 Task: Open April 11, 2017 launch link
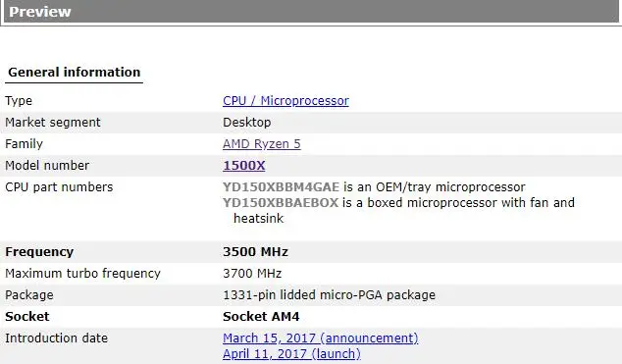point(291,353)
